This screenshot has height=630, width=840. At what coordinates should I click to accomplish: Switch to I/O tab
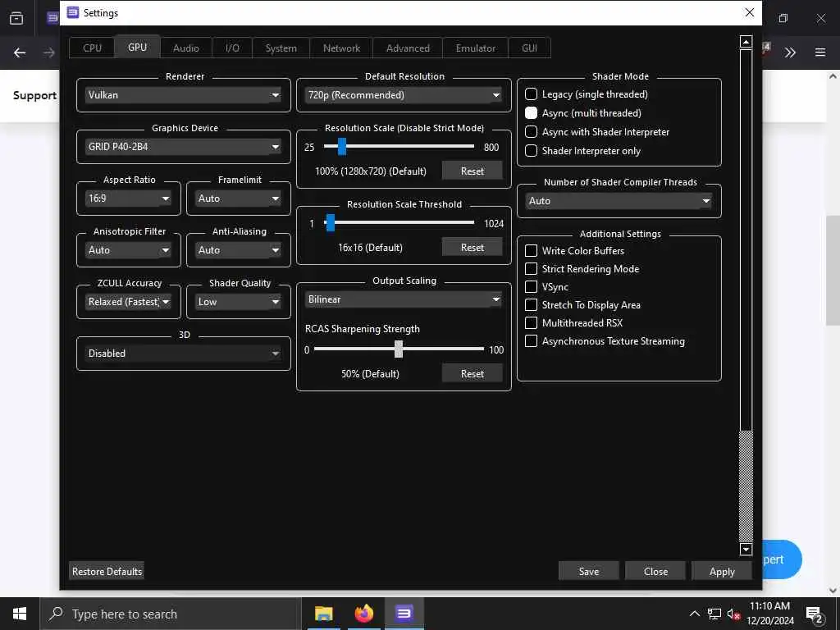click(x=232, y=48)
